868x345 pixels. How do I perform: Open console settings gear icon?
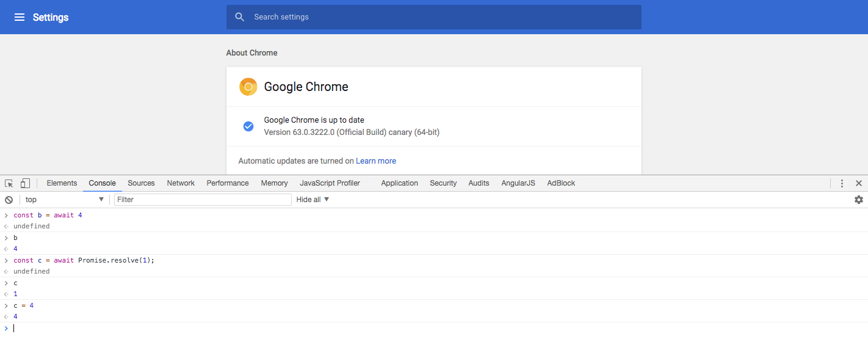[x=859, y=200]
